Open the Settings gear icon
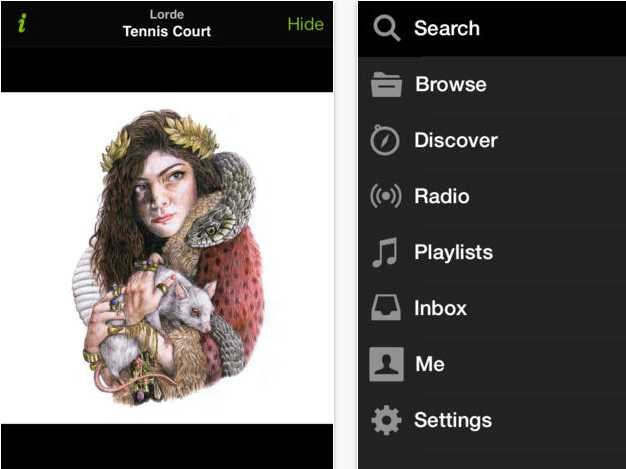626x469 pixels. tap(386, 420)
